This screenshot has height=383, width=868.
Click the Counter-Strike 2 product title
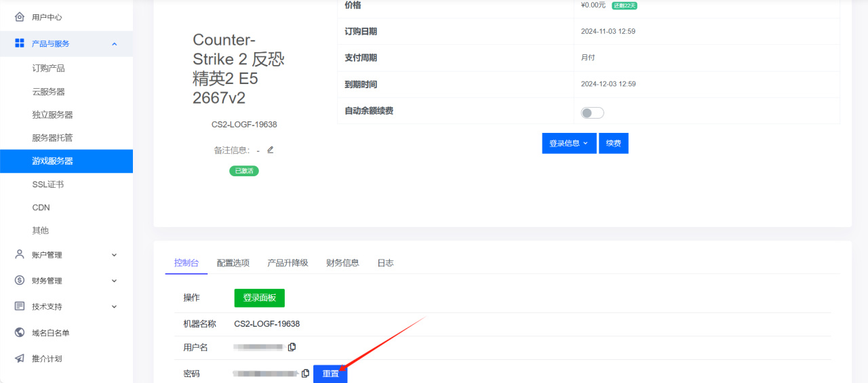(239, 68)
